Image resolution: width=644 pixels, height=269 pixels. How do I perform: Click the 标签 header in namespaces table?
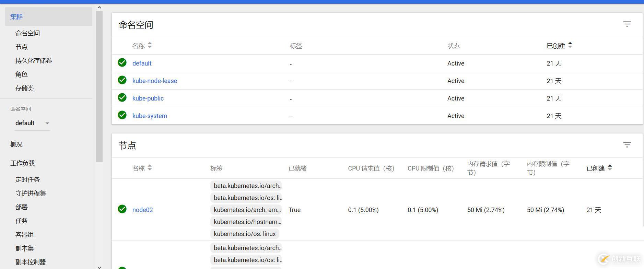click(x=296, y=46)
